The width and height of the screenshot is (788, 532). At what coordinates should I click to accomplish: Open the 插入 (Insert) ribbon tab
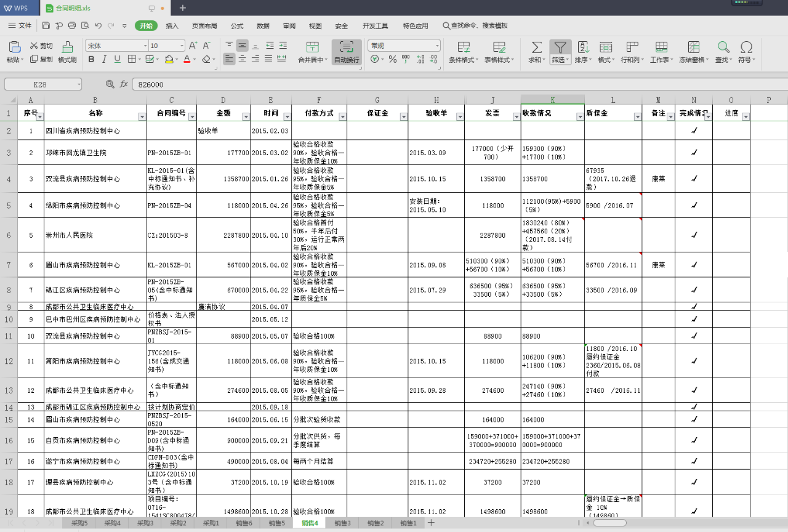coord(172,26)
